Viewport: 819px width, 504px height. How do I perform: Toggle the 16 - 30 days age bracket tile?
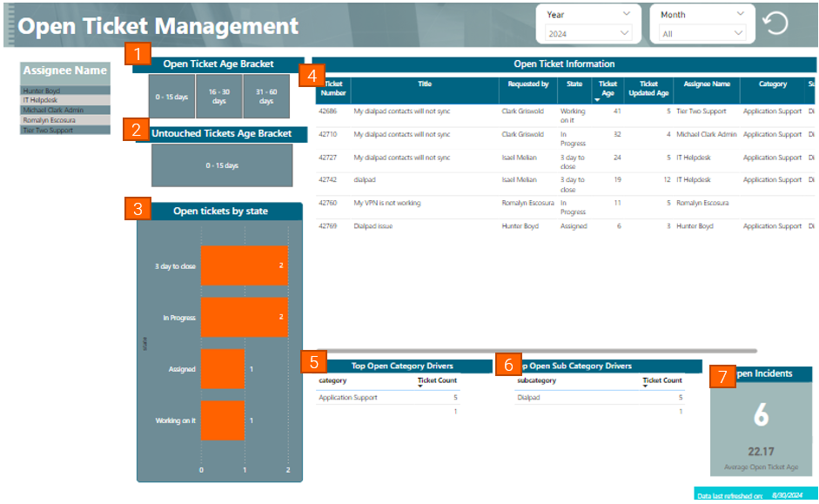(218, 97)
